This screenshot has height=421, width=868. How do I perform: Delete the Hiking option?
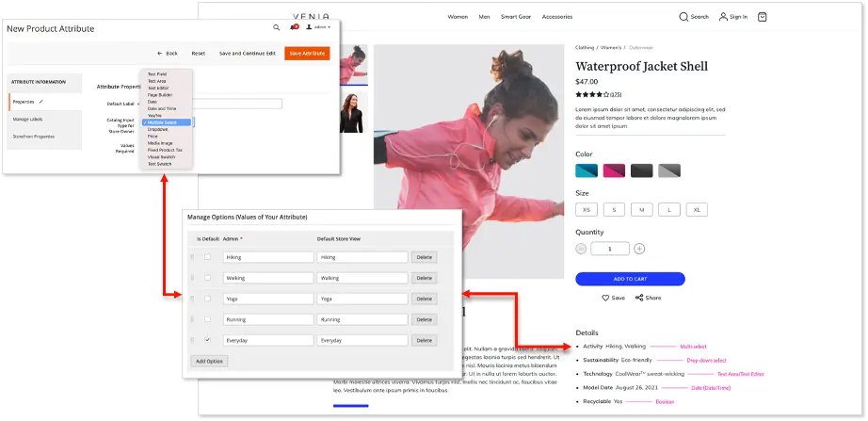pos(424,257)
